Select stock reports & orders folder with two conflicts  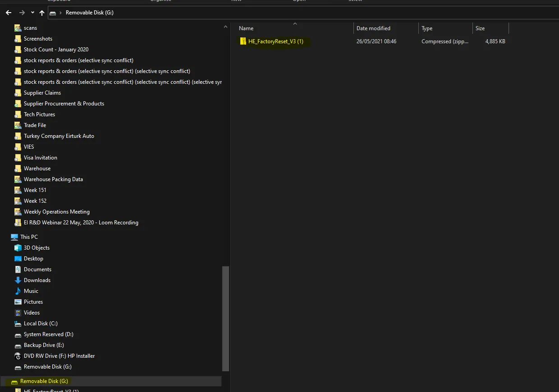point(107,71)
